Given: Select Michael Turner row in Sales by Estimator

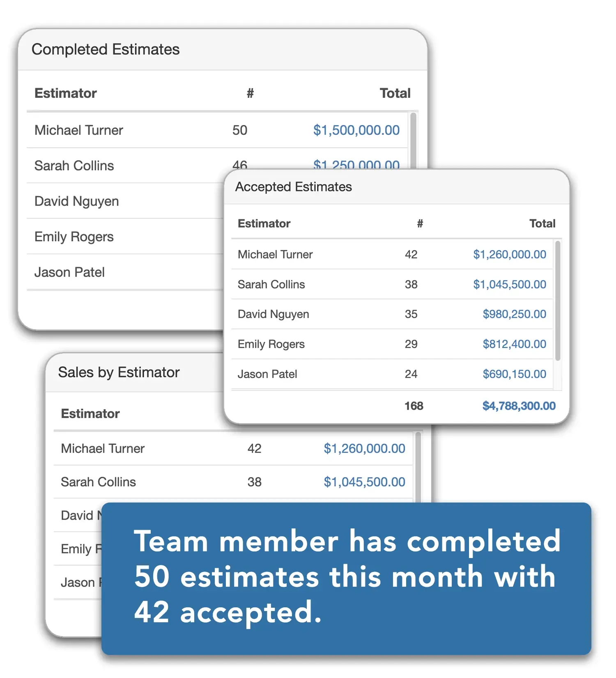Looking at the screenshot, I should [x=103, y=448].
